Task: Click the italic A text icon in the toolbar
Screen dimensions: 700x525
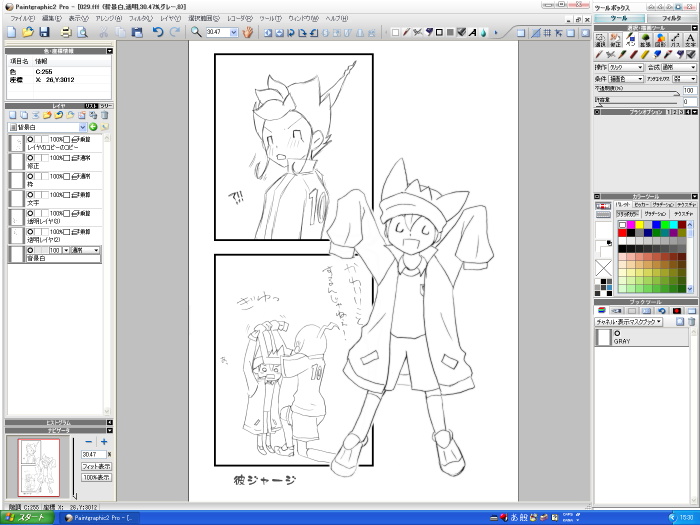Action: [472, 33]
